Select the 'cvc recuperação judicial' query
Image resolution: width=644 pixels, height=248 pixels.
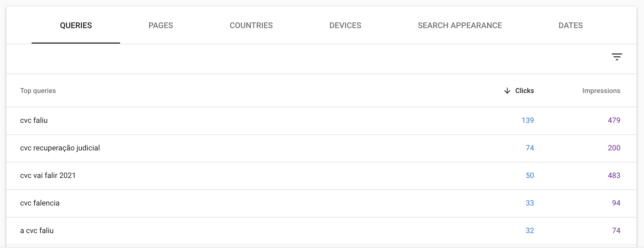coord(60,148)
